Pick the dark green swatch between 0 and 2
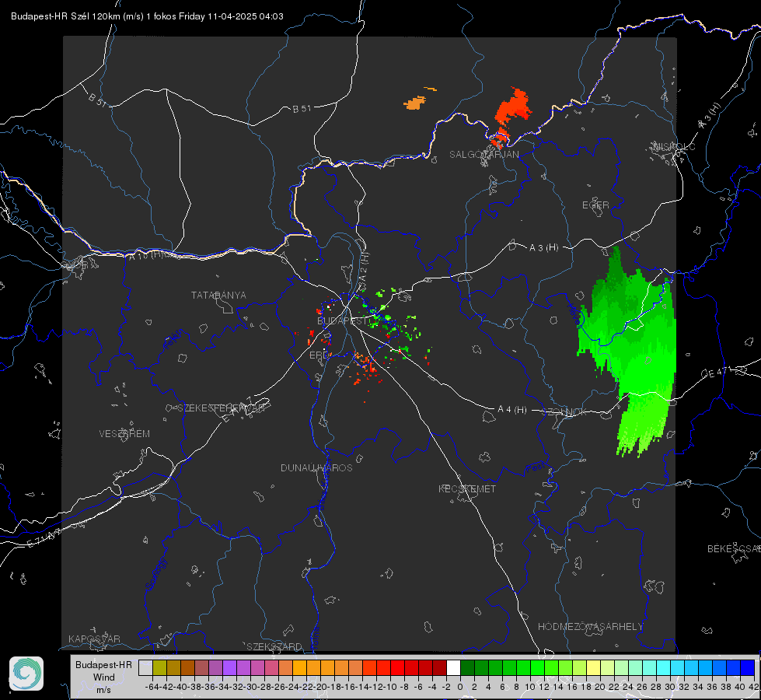Image resolution: width=761 pixels, height=700 pixels. [467, 667]
